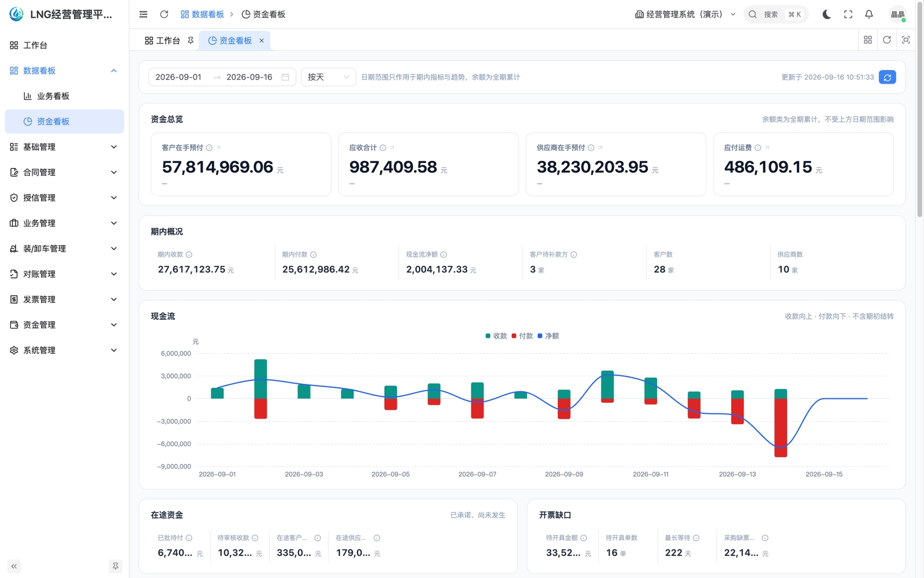Maximize content area icon in tab bar
924x578 pixels.
[x=906, y=40]
